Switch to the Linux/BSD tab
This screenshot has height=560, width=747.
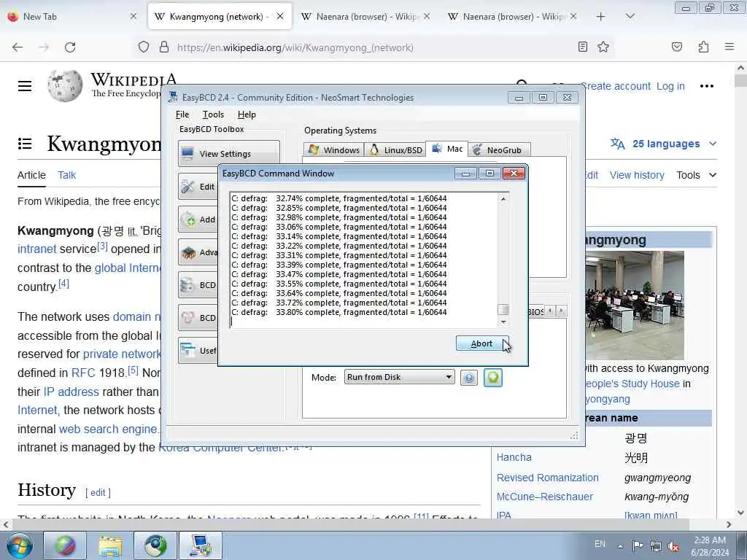[395, 149]
